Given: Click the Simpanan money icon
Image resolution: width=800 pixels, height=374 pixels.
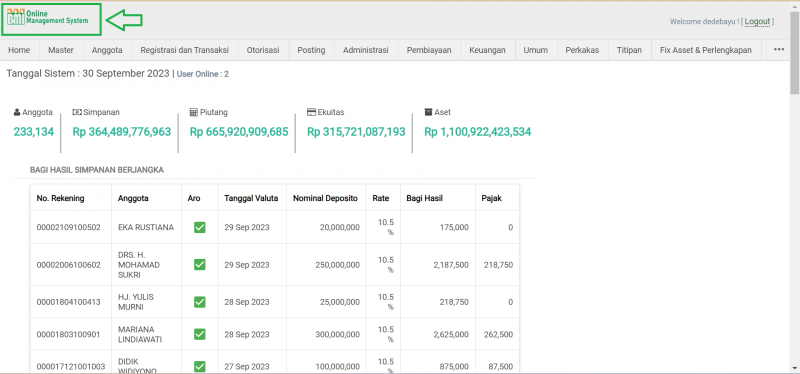Looking at the screenshot, I should [77, 112].
